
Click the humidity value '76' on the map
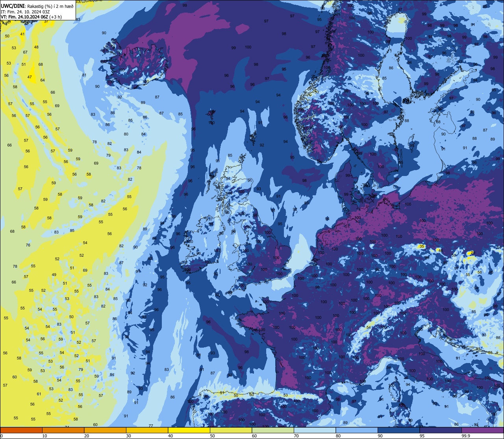pos(28,245)
